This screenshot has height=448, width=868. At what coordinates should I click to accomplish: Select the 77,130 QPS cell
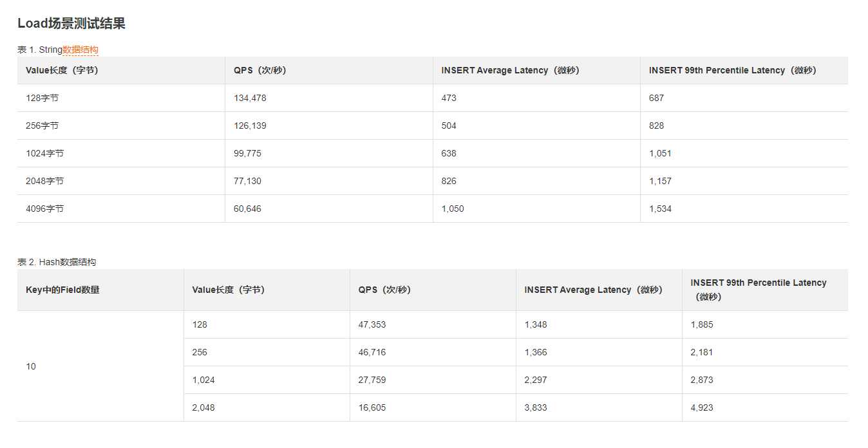247,181
